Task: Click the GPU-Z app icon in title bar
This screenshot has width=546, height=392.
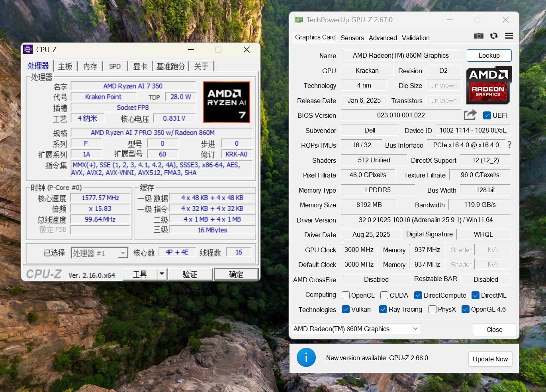Action: pos(298,20)
